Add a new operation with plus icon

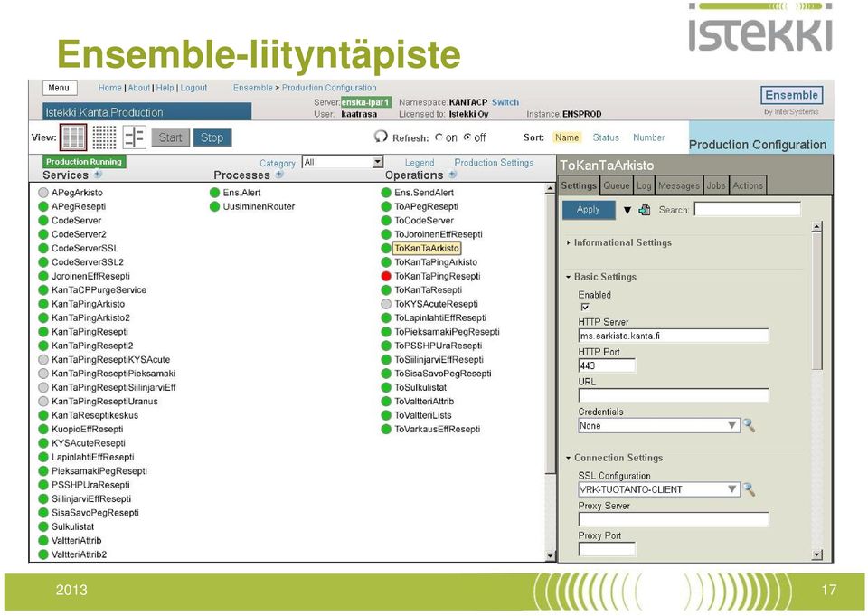click(x=453, y=174)
